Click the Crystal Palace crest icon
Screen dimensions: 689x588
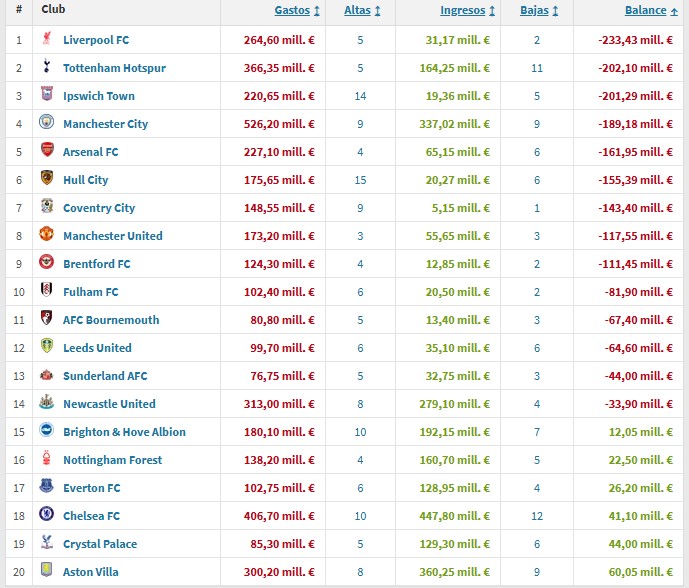pos(47,542)
